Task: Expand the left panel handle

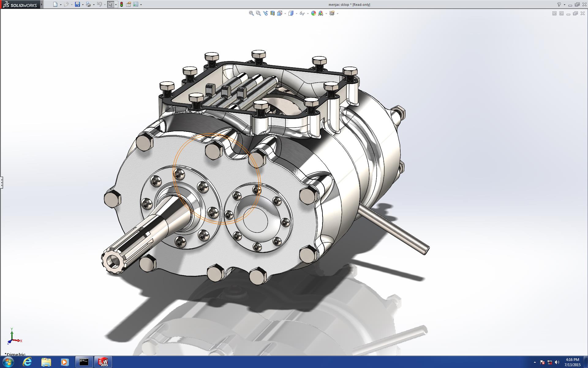Action: pyautogui.click(x=2, y=182)
